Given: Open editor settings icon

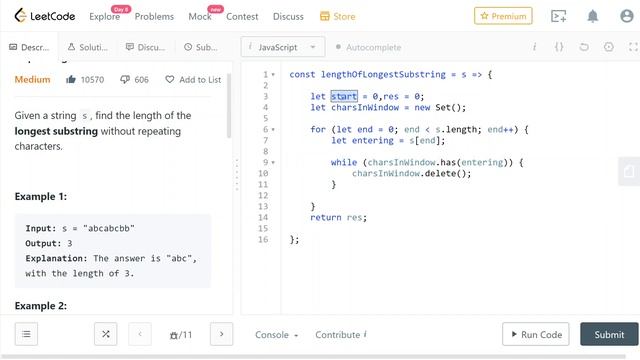Looking at the screenshot, I should tap(609, 47).
